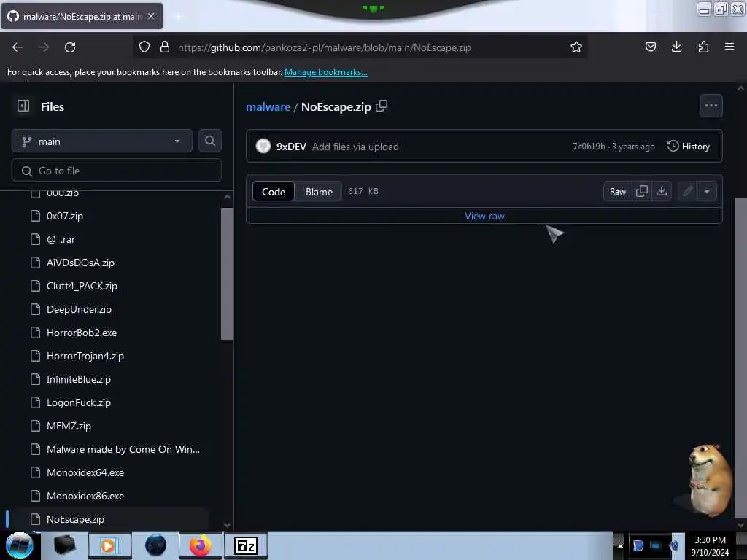Open the Firefox downloads panel
The image size is (747, 560).
[x=676, y=47]
